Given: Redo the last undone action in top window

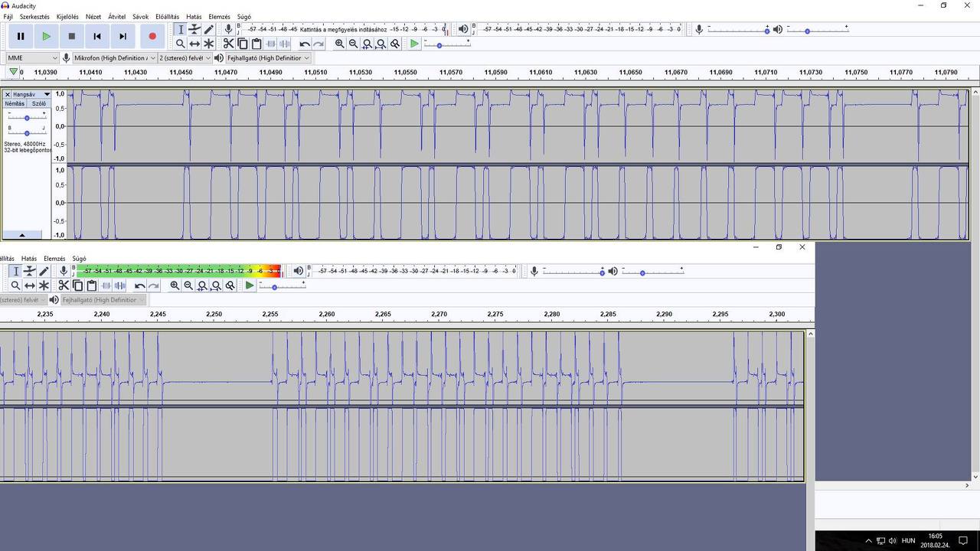Looking at the screenshot, I should click(x=318, y=44).
